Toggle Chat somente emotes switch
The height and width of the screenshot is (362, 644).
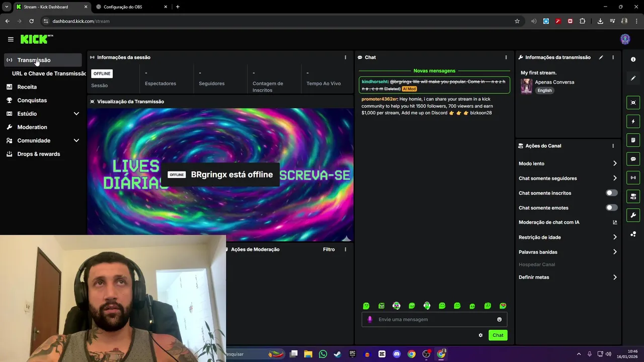(x=611, y=208)
